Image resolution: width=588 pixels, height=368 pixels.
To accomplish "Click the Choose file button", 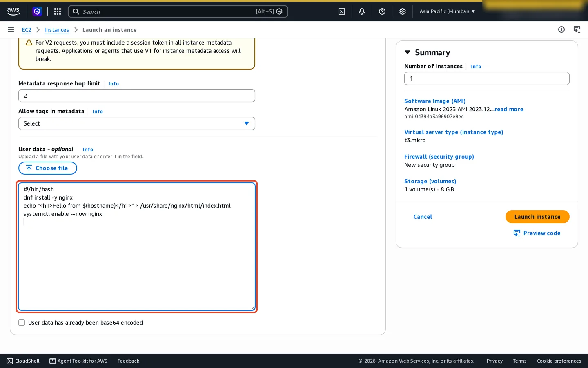I will pyautogui.click(x=48, y=168).
